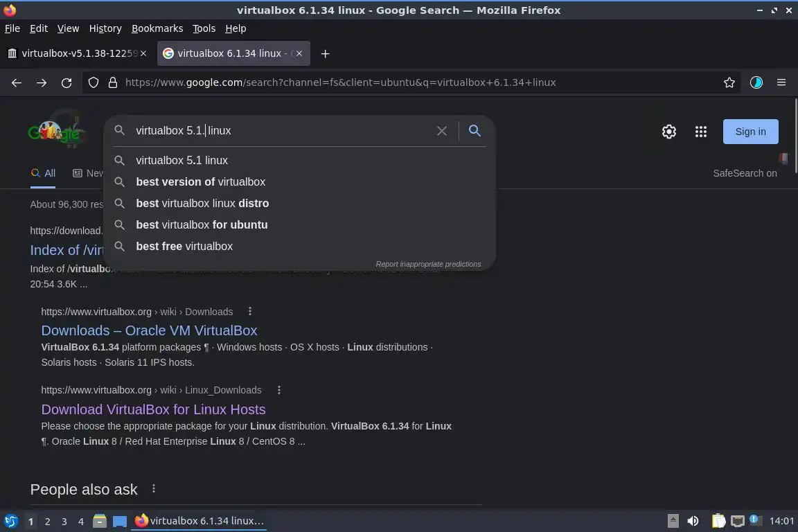Switch to workspace 4
The image size is (798, 532).
80,522
